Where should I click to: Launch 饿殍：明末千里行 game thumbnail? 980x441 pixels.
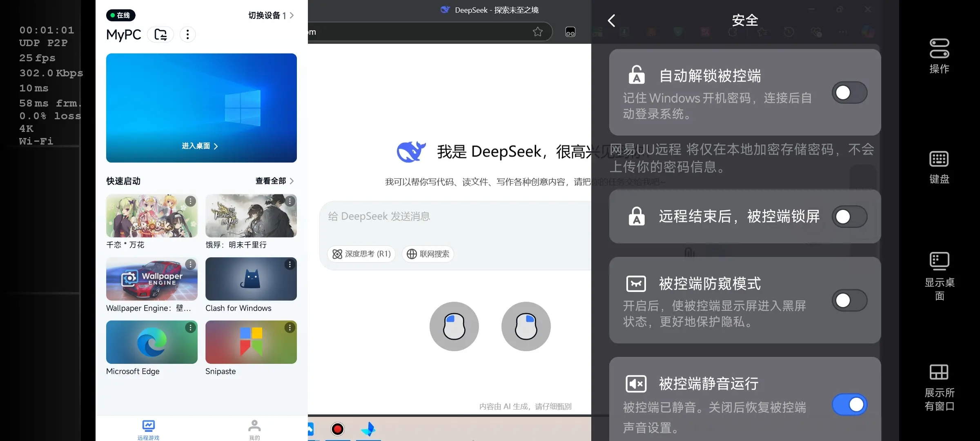point(251,216)
